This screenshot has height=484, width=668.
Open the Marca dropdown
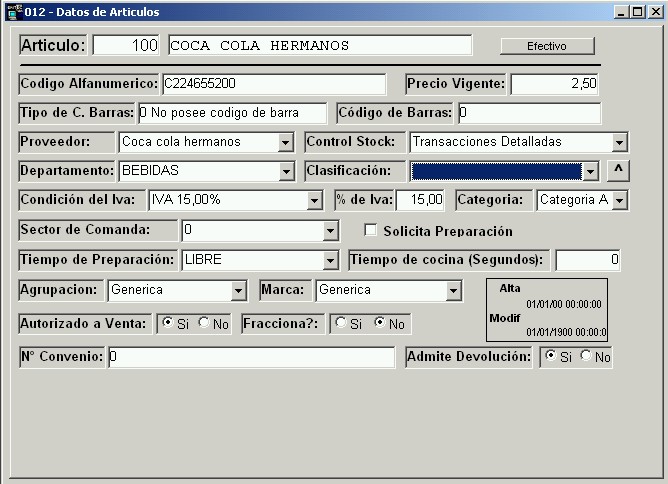pos(453,291)
